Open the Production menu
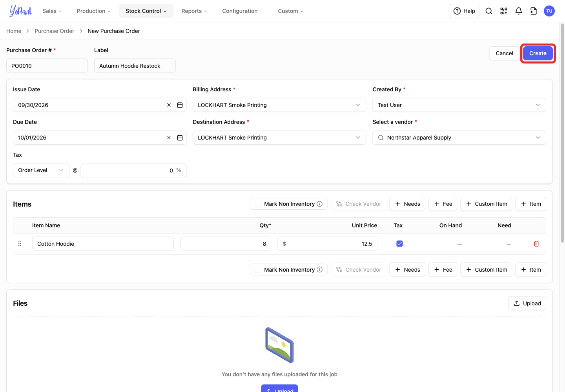Image resolution: width=565 pixels, height=392 pixels. 94,11
